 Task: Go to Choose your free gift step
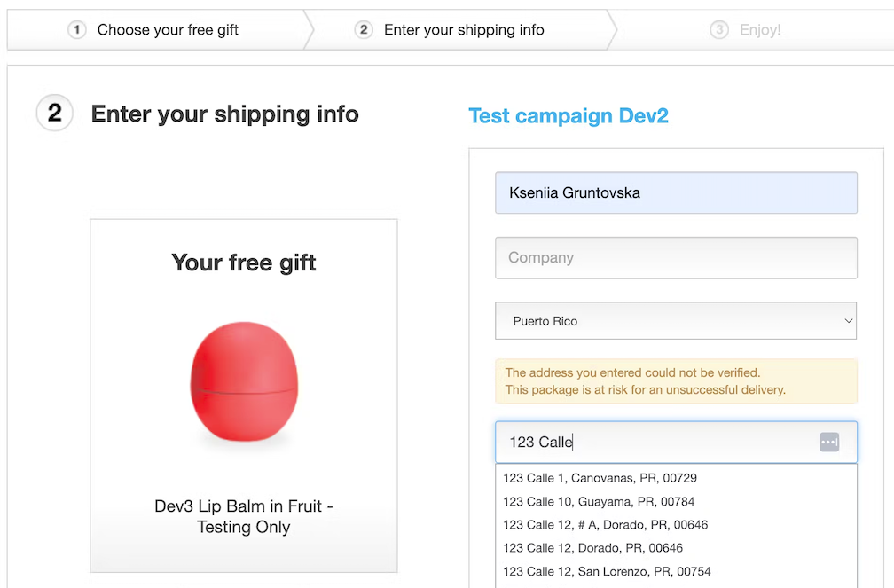[x=168, y=30]
